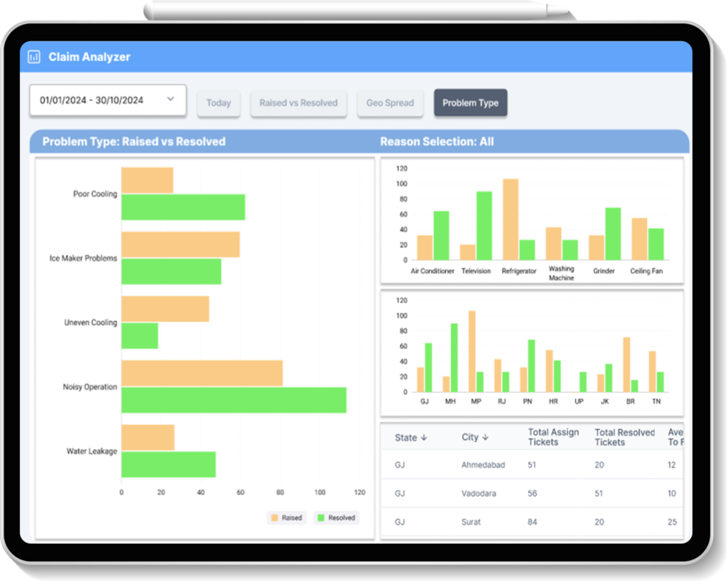This screenshot has width=728, height=582.
Task: Click the orange Raised legend swatch
Action: (274, 518)
